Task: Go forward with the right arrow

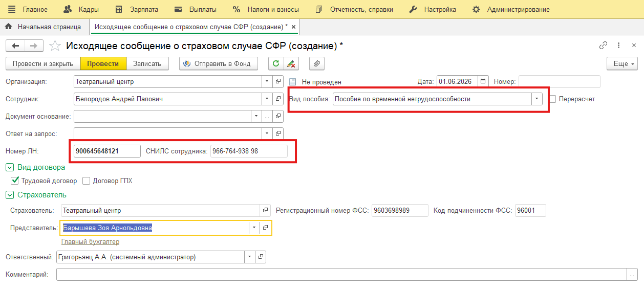Action: click(34, 46)
